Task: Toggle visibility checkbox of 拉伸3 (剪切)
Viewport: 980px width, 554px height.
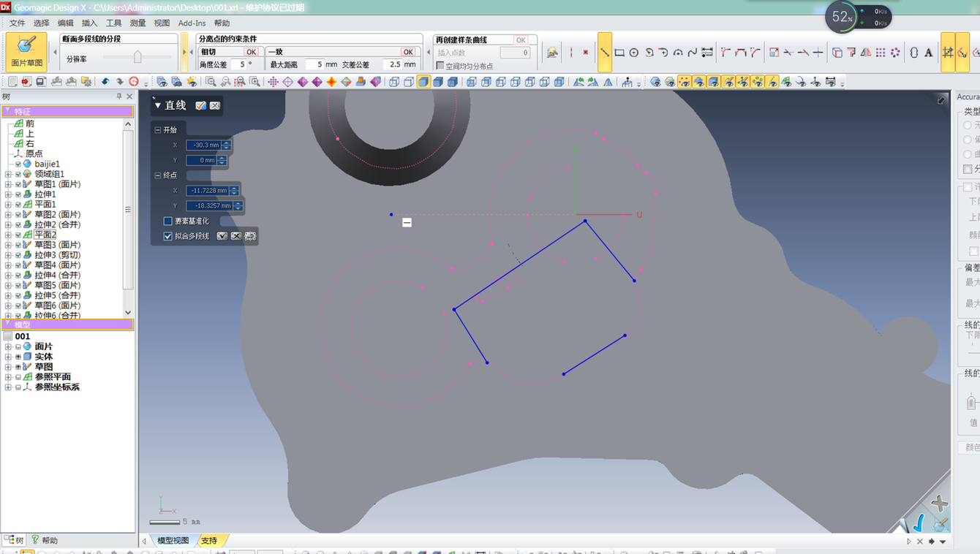Action: (18, 255)
